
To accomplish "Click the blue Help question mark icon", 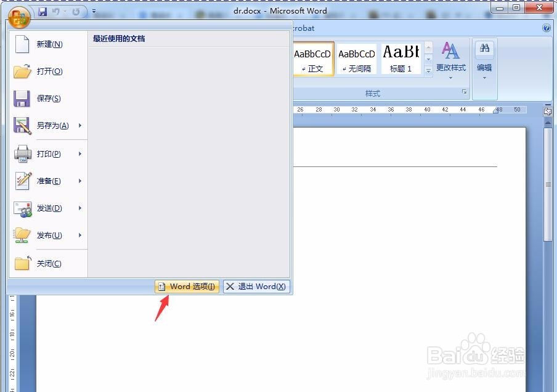I will [547, 28].
